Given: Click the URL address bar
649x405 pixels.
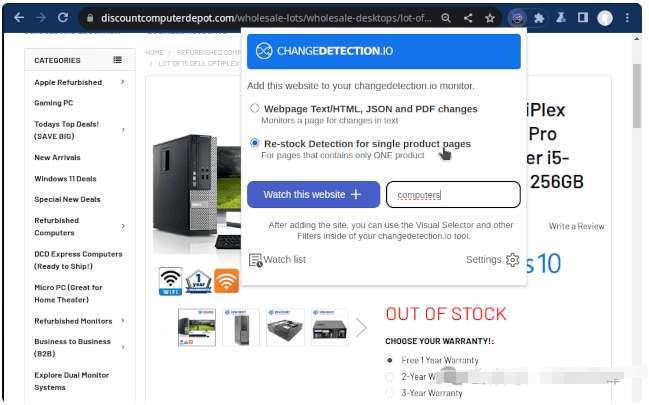Looking at the screenshot, I should tap(266, 18).
